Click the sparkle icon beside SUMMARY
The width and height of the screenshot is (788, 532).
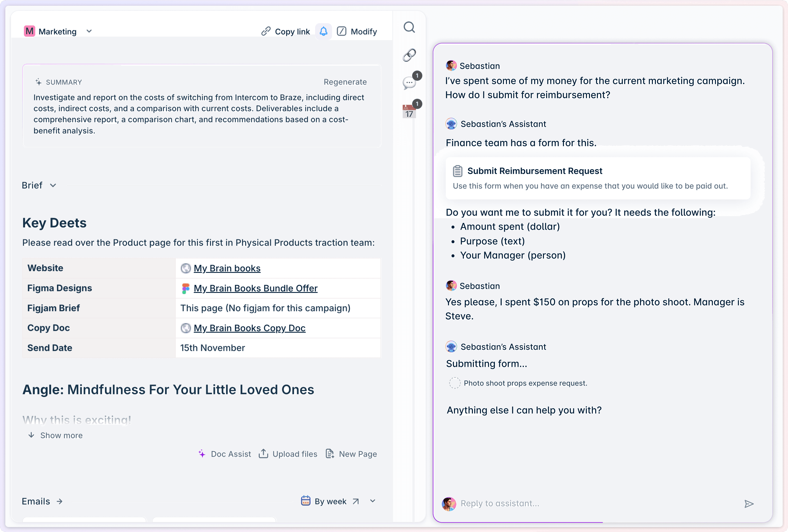[38, 82]
